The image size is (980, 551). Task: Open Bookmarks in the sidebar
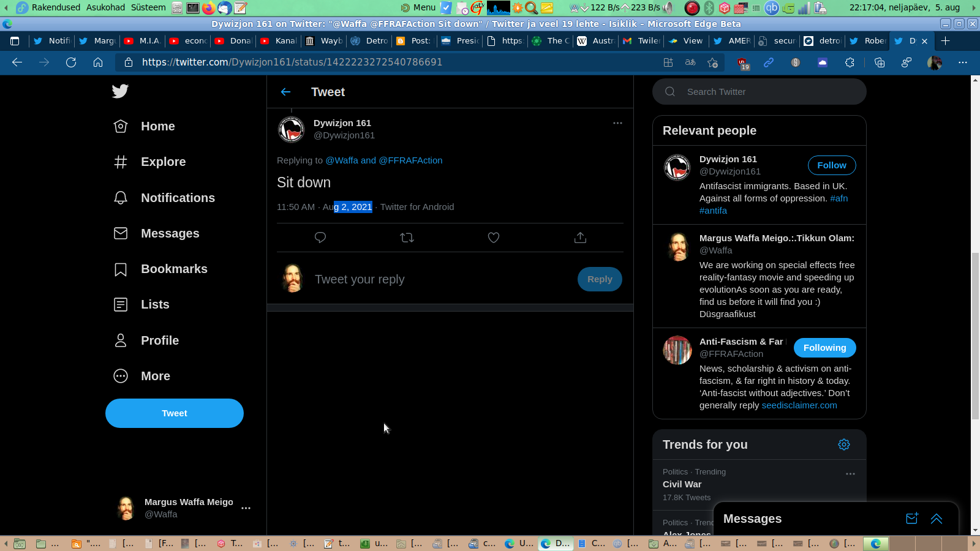click(x=160, y=269)
